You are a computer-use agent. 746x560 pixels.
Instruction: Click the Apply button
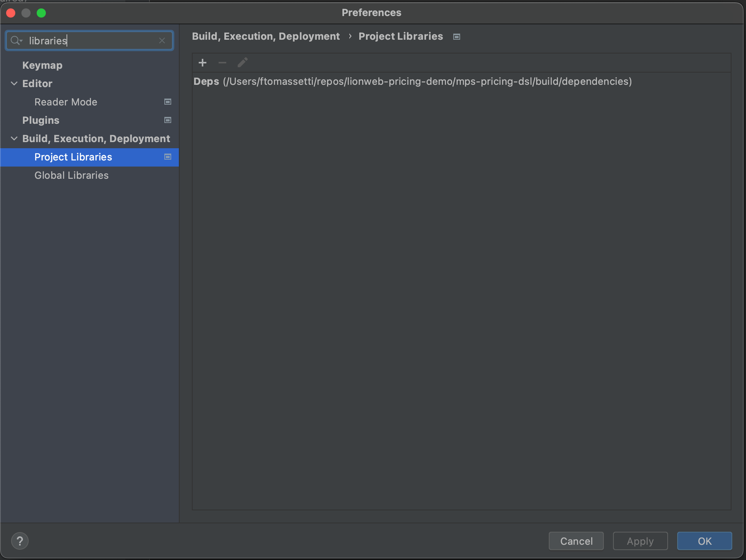641,541
